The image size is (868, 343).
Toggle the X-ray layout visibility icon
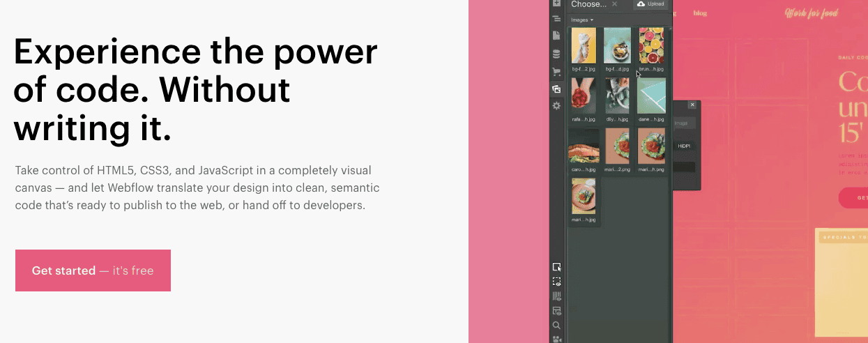point(556,311)
